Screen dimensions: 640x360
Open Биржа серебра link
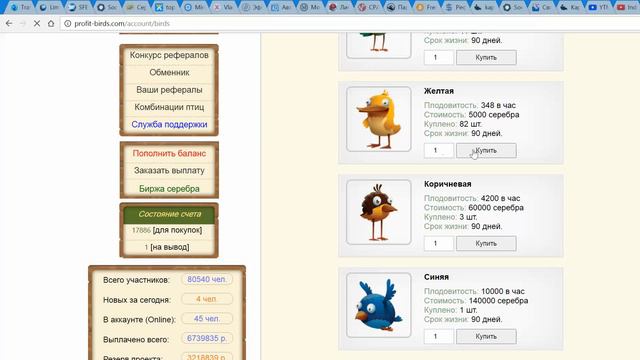point(169,189)
